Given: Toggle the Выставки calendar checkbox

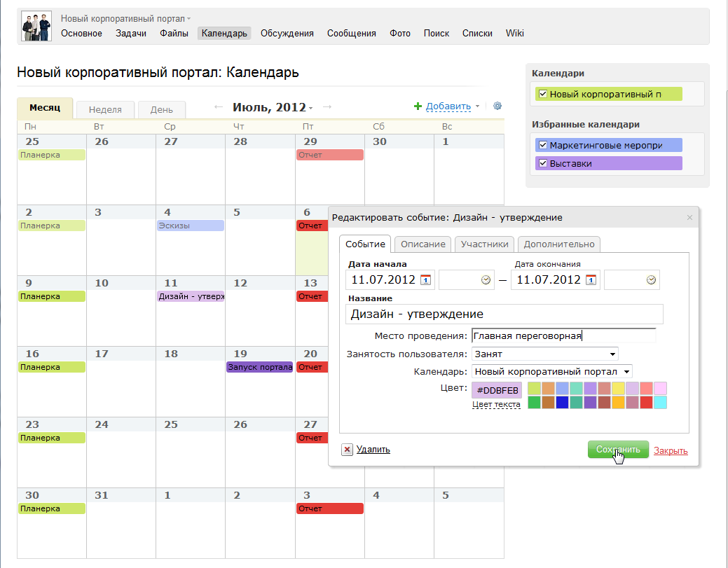Looking at the screenshot, I should (x=542, y=163).
